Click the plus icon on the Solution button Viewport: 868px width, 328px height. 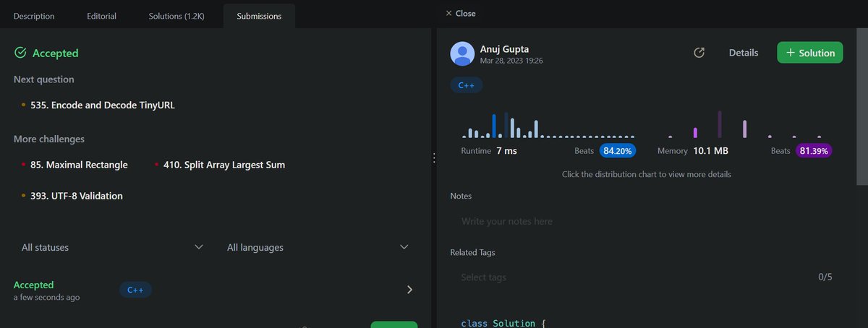[791, 53]
